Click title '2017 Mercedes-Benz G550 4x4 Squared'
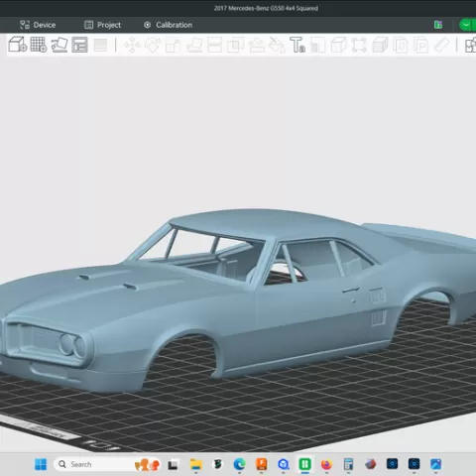The height and width of the screenshot is (476, 476). pyautogui.click(x=266, y=8)
